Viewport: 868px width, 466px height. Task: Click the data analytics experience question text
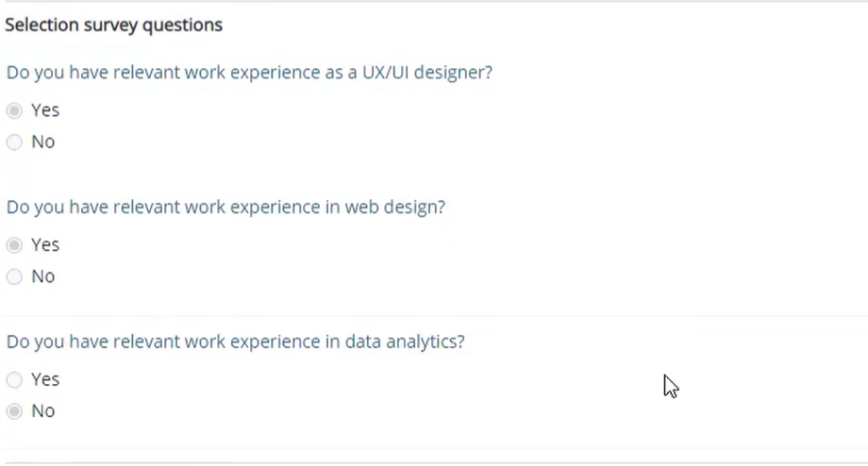235,341
